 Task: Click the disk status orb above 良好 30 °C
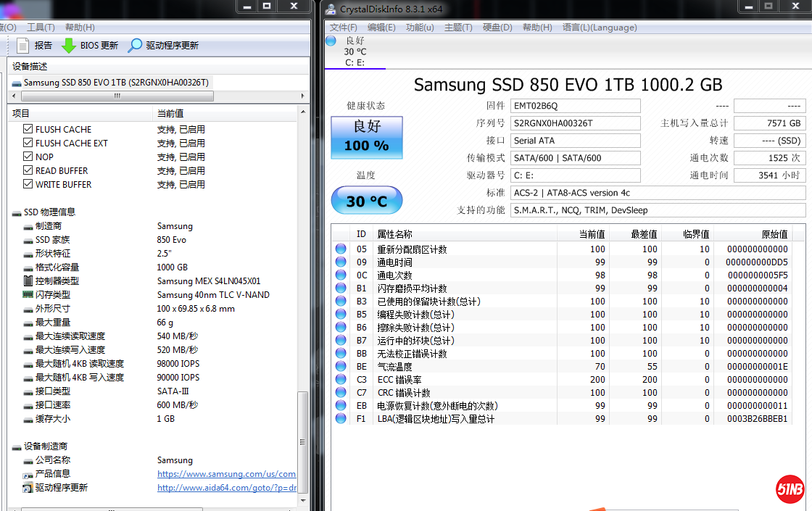pos(331,41)
